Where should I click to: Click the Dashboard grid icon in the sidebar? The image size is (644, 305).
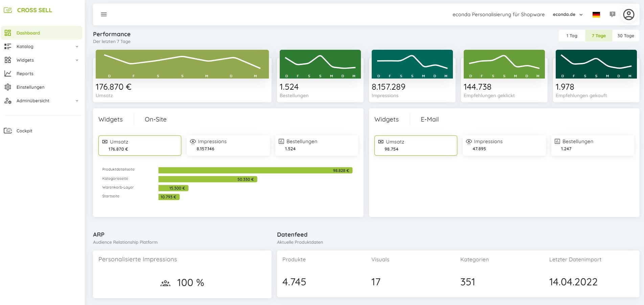(x=8, y=33)
